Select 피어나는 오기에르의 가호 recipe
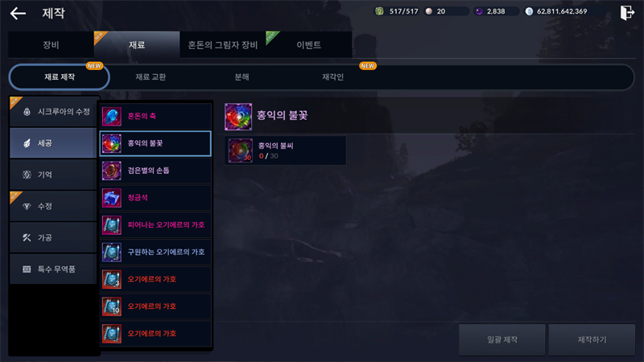The image size is (644, 362). tap(155, 225)
